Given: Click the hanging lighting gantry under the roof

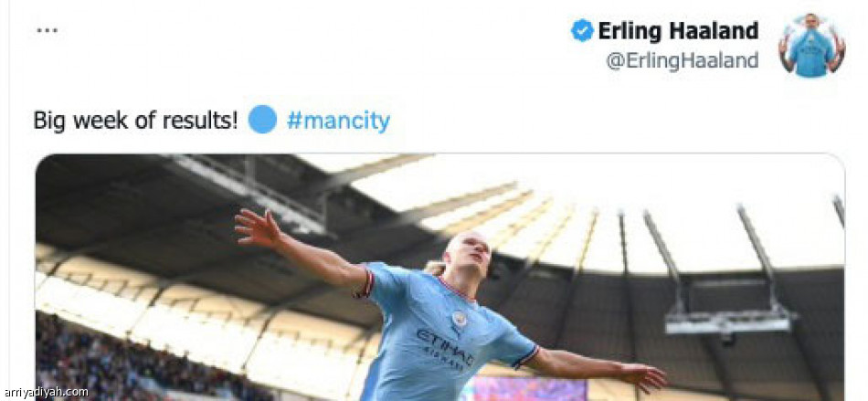Looking at the screenshot, I should (x=728, y=320).
